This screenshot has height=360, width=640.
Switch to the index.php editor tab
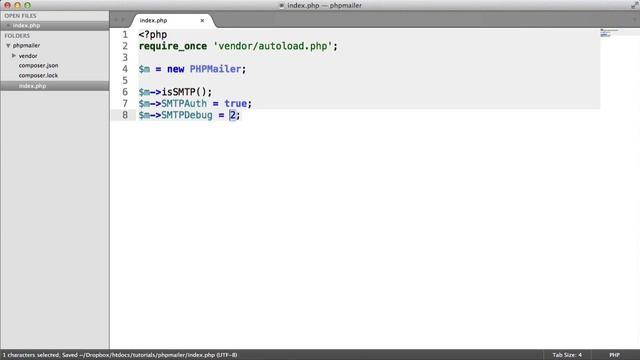tap(153, 20)
